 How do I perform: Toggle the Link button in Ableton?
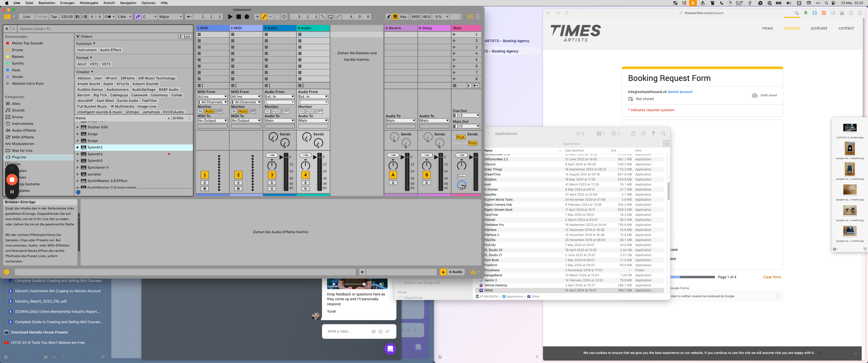point(26,17)
